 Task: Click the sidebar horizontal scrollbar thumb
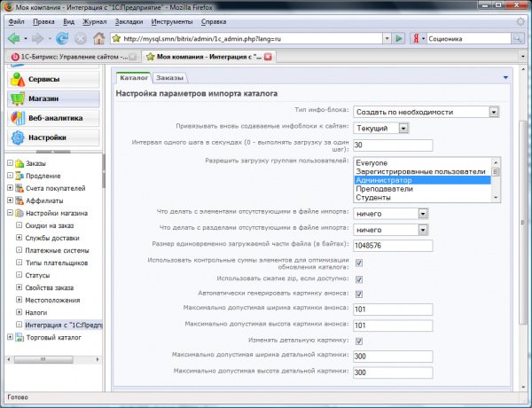coord(43,359)
